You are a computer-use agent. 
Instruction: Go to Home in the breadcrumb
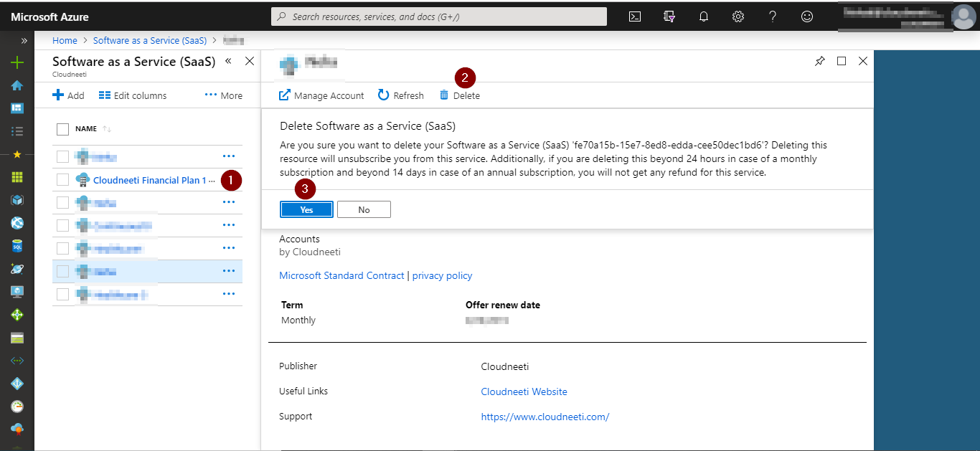tap(65, 41)
